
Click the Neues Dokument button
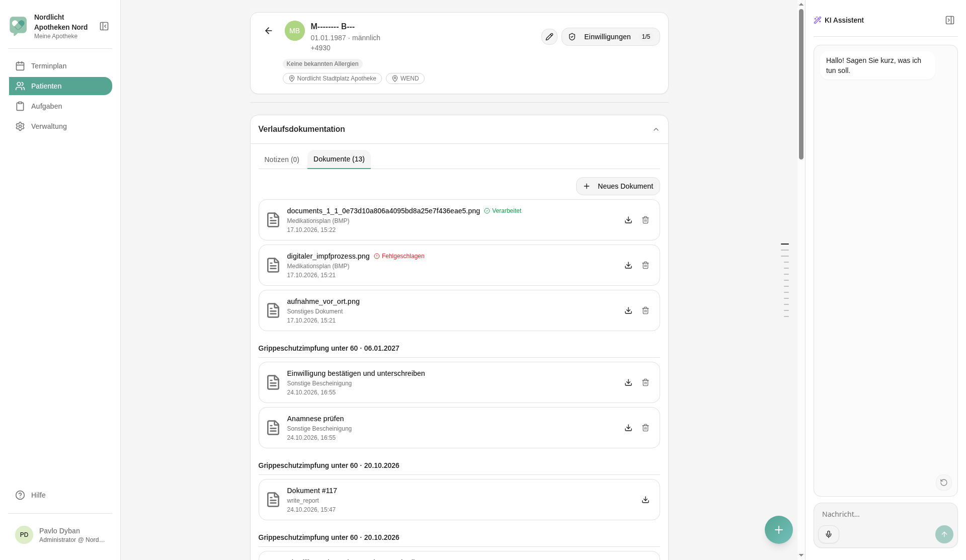[x=618, y=186]
